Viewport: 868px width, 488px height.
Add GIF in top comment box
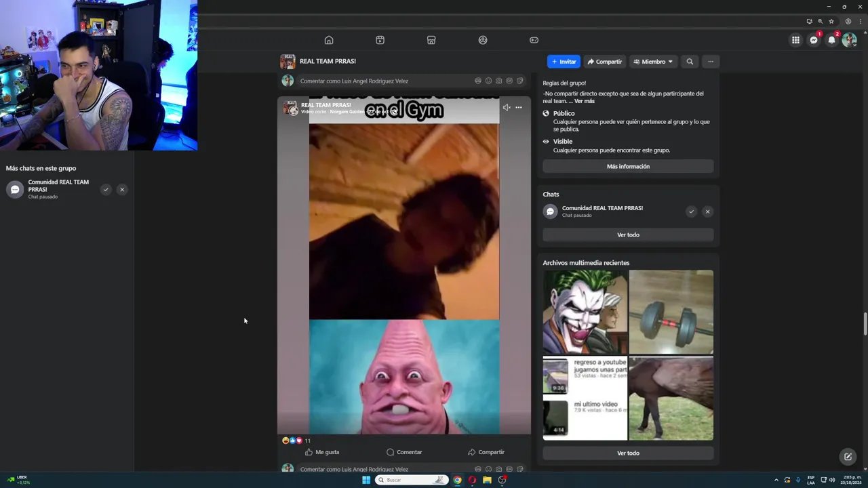click(509, 81)
